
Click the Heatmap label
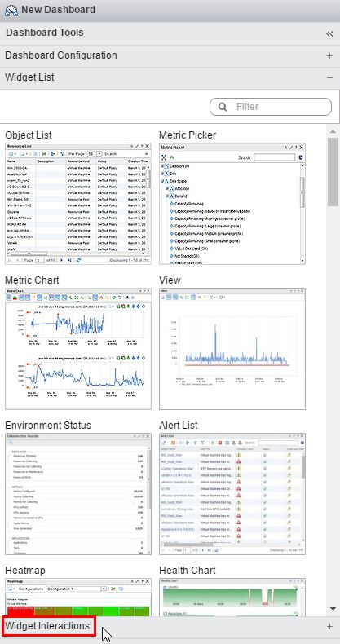pyautogui.click(x=25, y=571)
